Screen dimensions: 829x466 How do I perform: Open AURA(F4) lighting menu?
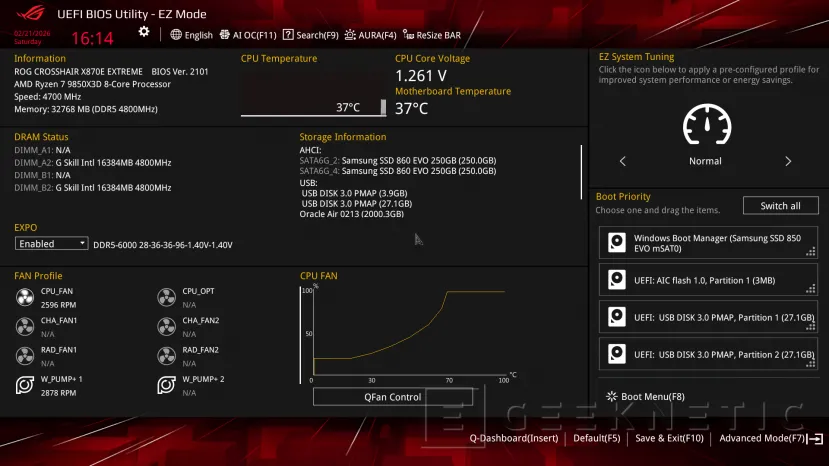(371, 35)
